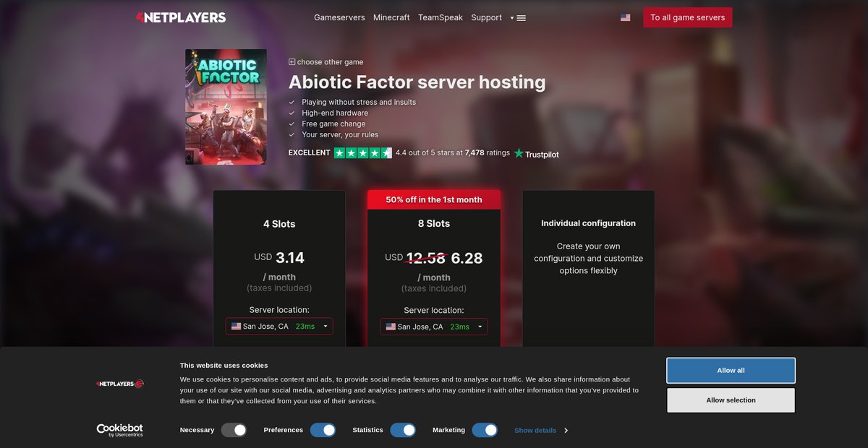This screenshot has width=868, height=448.
Task: Open the Support menu item
Action: pos(486,17)
